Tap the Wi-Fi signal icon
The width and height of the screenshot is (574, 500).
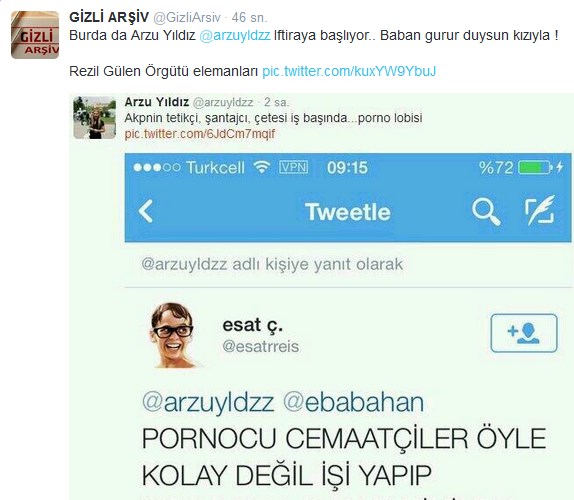tap(262, 167)
